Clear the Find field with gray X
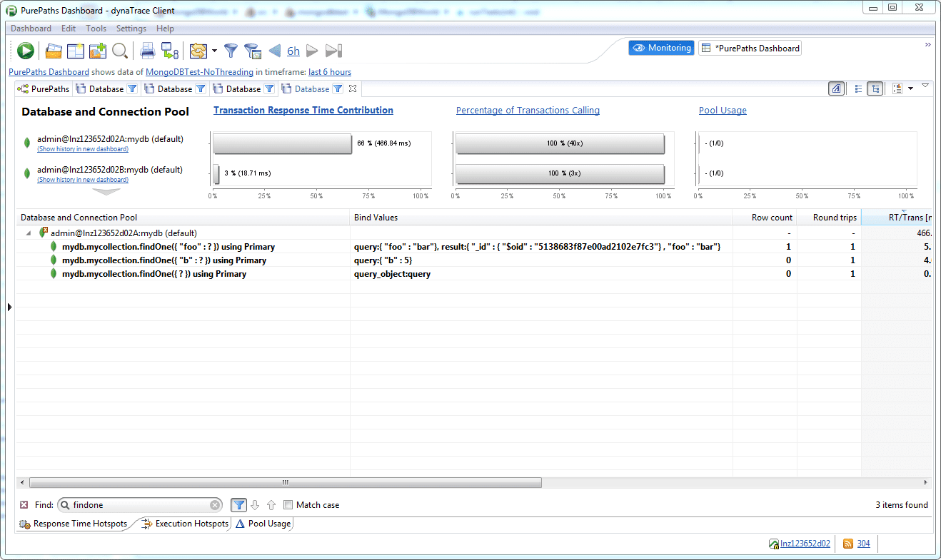This screenshot has height=560, width=941. coord(216,505)
